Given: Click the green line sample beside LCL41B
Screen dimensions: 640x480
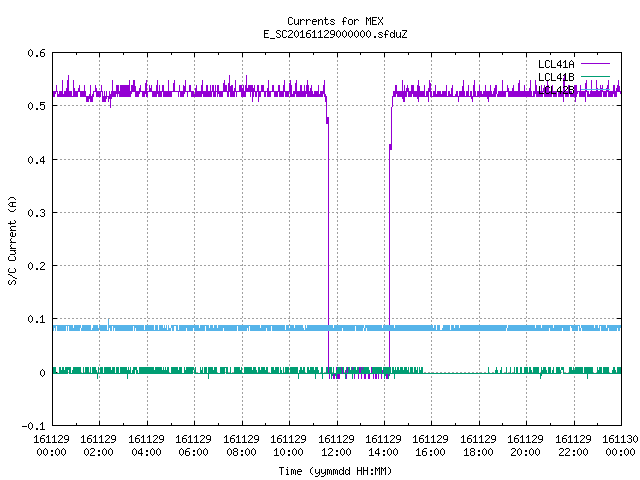Looking at the screenshot, I should pos(595,76).
